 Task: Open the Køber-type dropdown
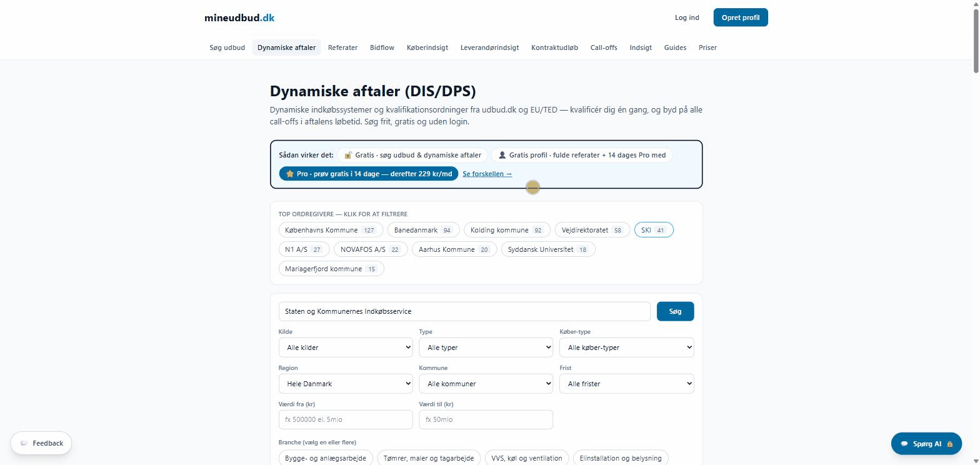[626, 347]
